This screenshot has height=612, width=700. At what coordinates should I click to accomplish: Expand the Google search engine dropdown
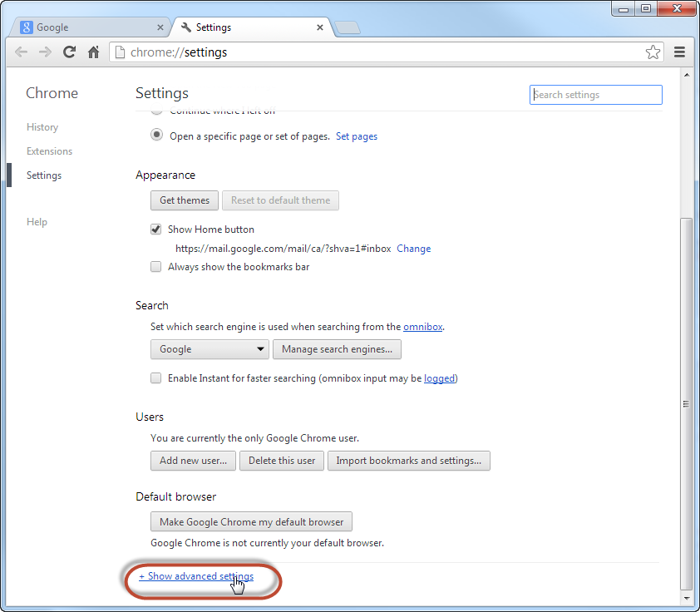click(x=210, y=349)
